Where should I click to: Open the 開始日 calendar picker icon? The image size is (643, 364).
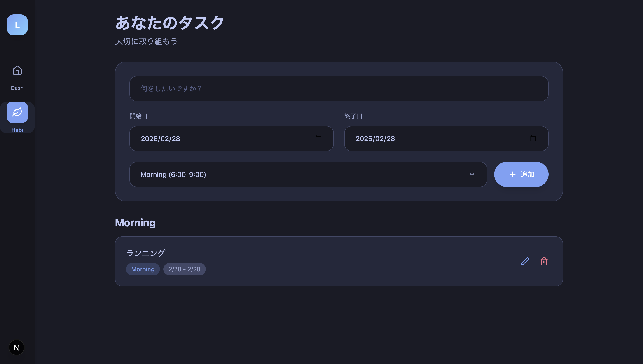tap(318, 139)
